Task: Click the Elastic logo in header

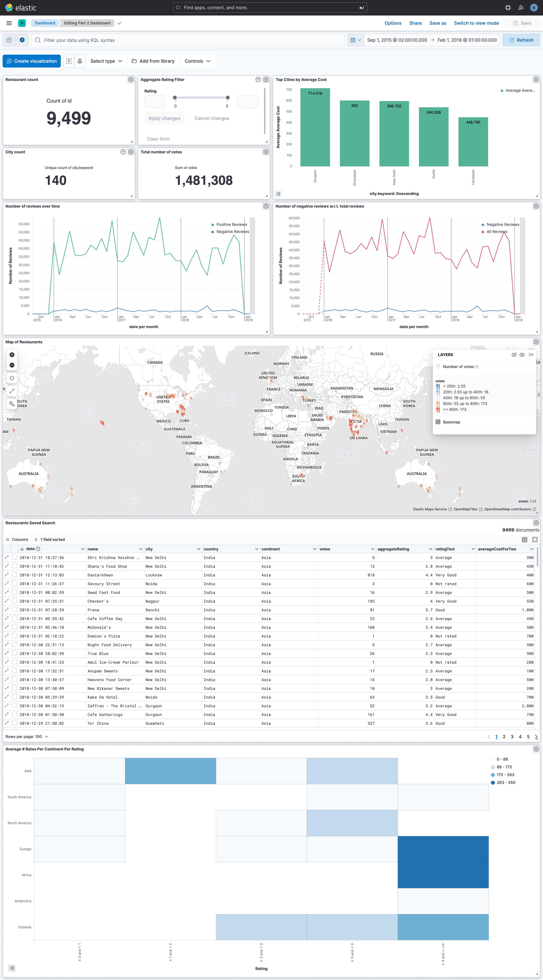Action: click(21, 8)
